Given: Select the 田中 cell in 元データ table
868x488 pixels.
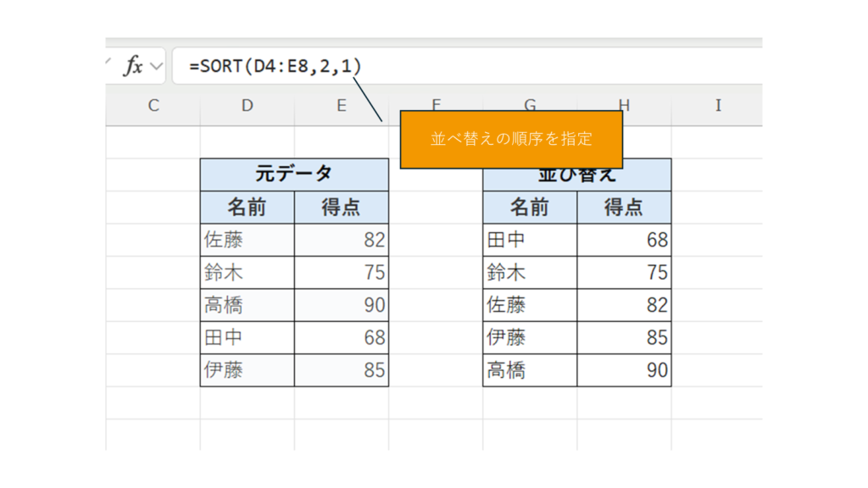Looking at the screenshot, I should [x=247, y=337].
